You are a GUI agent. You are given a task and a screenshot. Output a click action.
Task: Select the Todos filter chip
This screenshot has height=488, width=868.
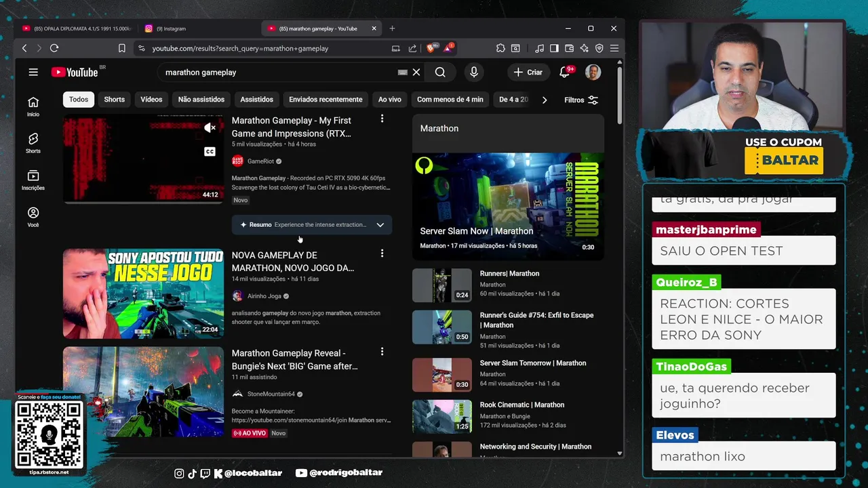(x=79, y=99)
